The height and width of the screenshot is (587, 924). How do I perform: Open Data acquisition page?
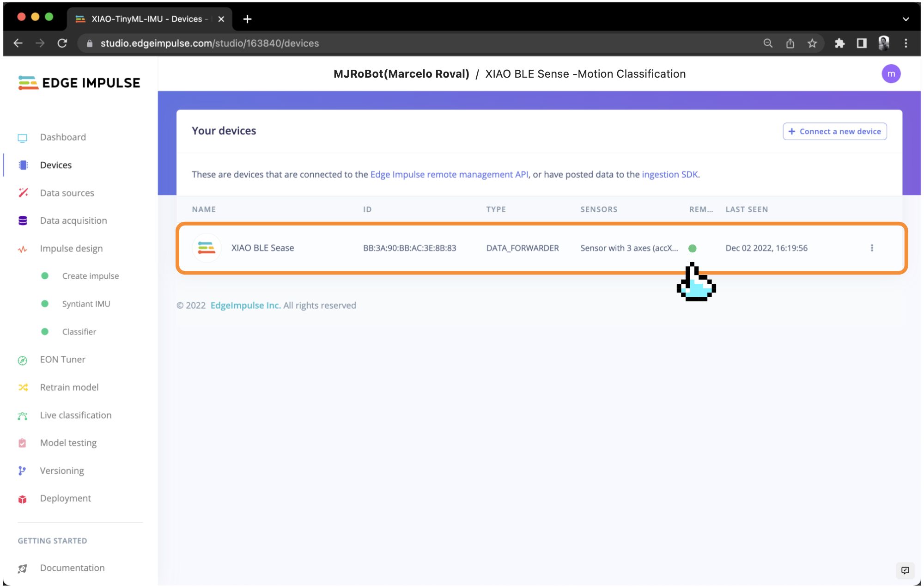(73, 220)
